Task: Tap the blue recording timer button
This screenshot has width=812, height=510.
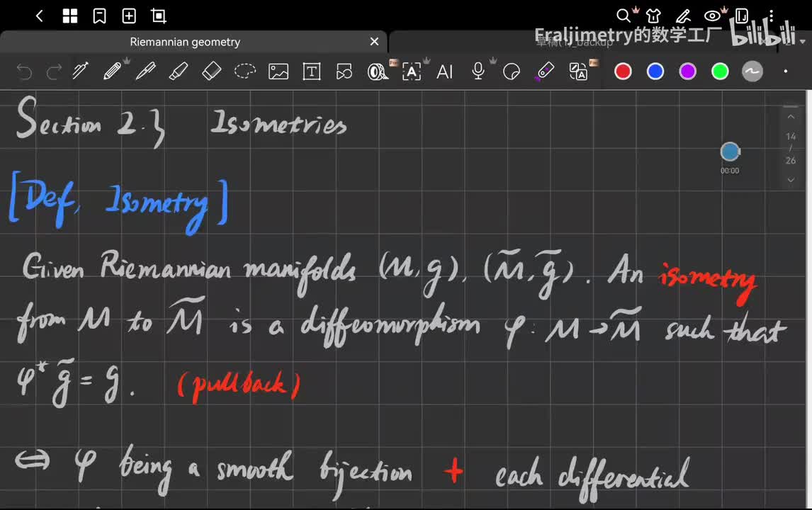Action: point(731,152)
